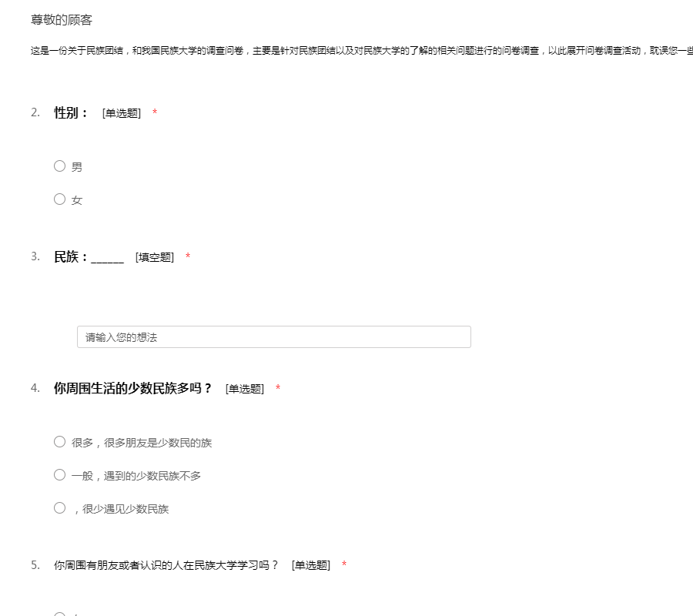Select the 男 radio button

[59, 166]
